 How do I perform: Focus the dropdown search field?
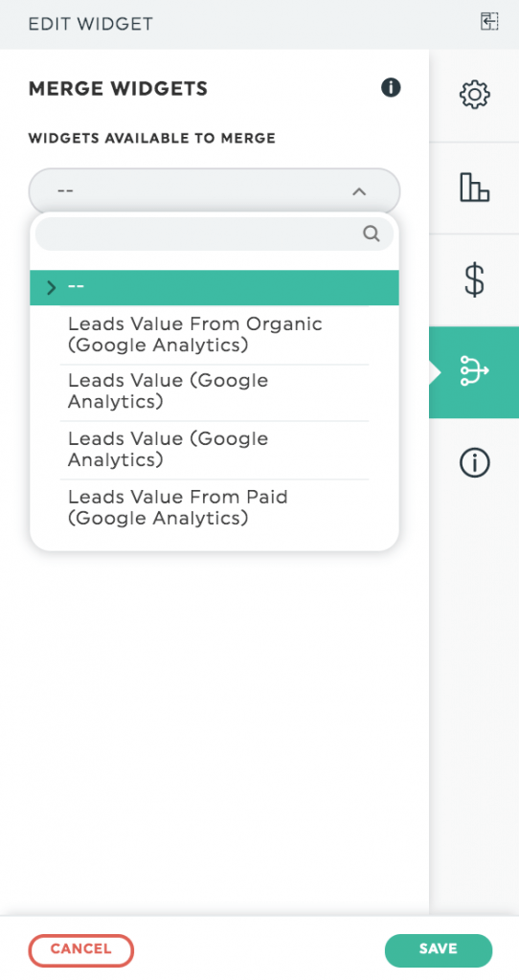tap(214, 234)
